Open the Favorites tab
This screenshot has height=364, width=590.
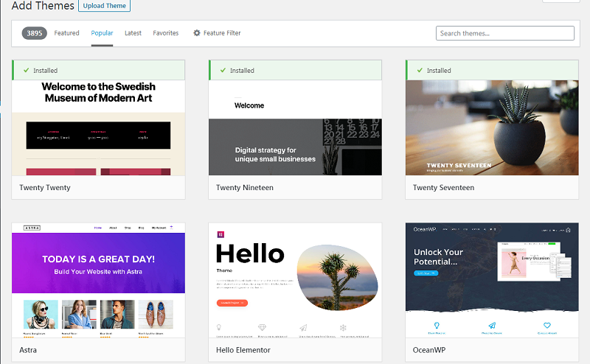point(165,33)
